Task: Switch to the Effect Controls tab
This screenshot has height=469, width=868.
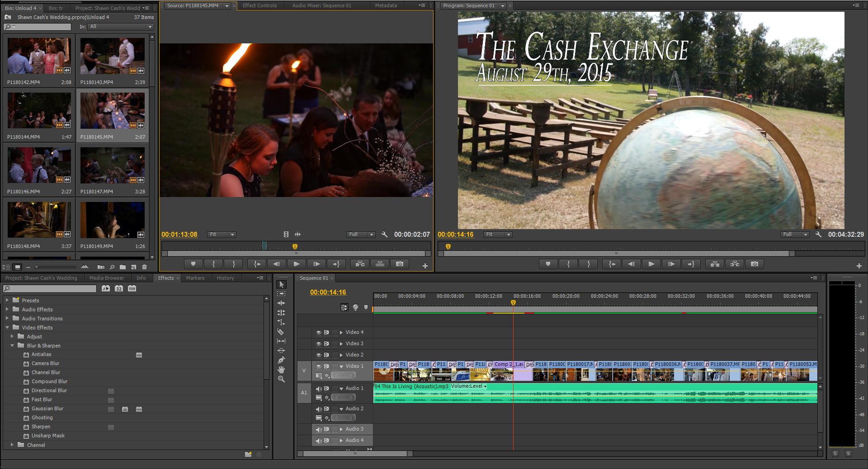Action: [x=260, y=5]
